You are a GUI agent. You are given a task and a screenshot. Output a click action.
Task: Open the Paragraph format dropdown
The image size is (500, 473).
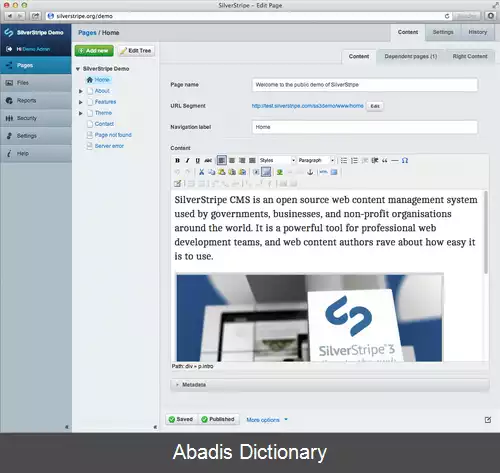(x=316, y=160)
